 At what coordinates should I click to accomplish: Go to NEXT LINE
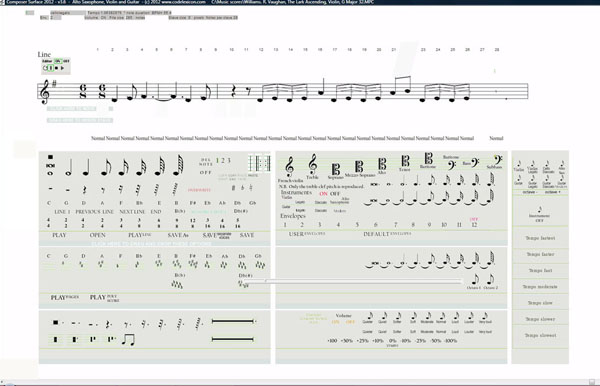(132, 212)
